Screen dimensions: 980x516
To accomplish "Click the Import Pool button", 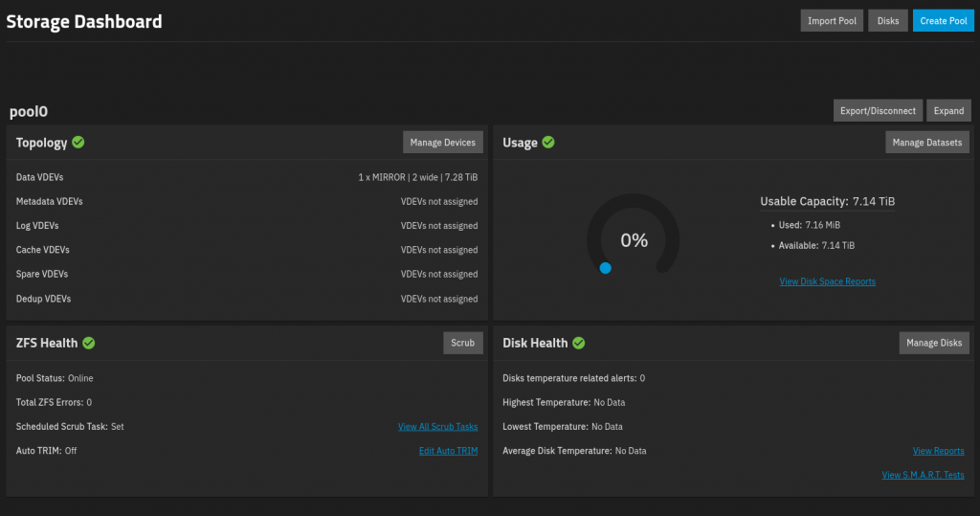I will 832,21.
